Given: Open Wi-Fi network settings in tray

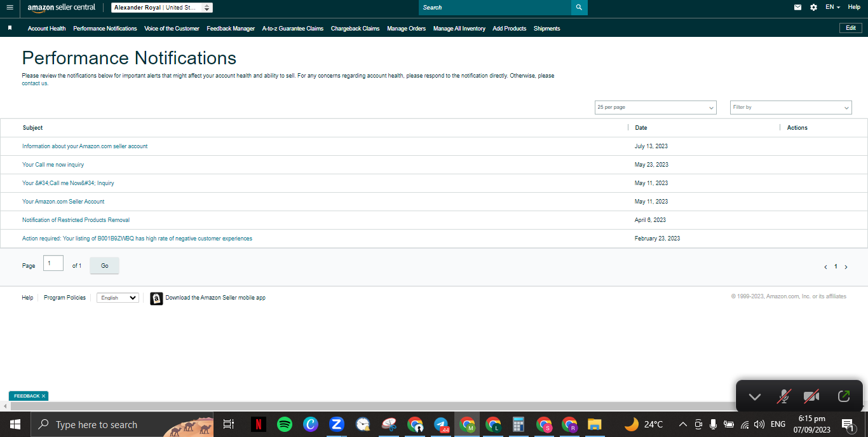Looking at the screenshot, I should tap(745, 424).
